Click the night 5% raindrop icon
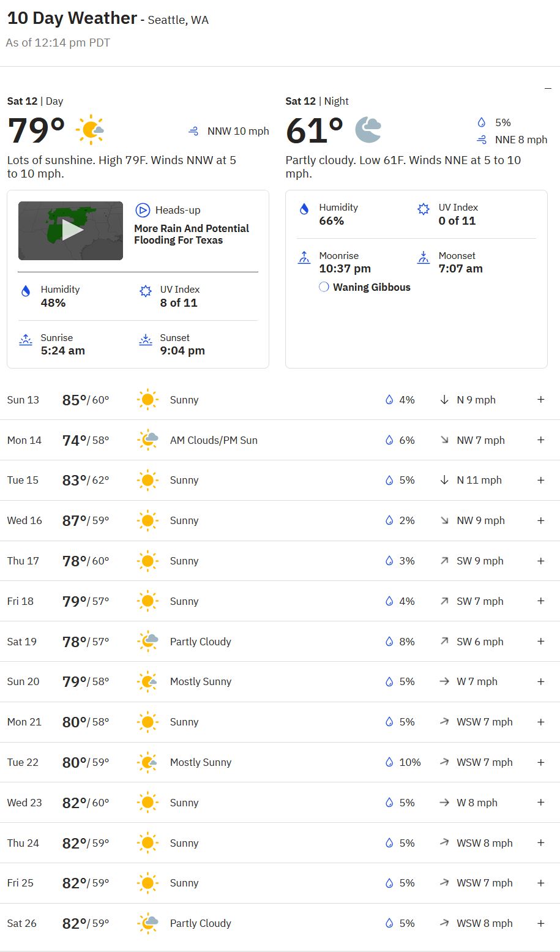Image resolution: width=560 pixels, height=952 pixels. [x=482, y=122]
